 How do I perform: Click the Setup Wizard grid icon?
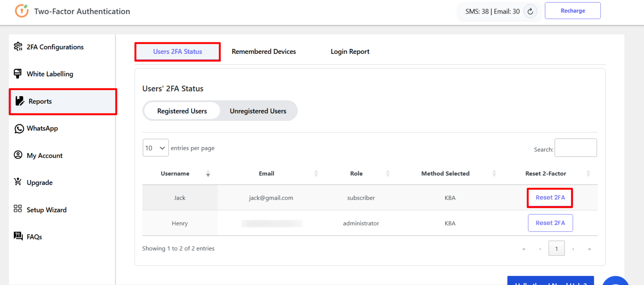pos(18,209)
